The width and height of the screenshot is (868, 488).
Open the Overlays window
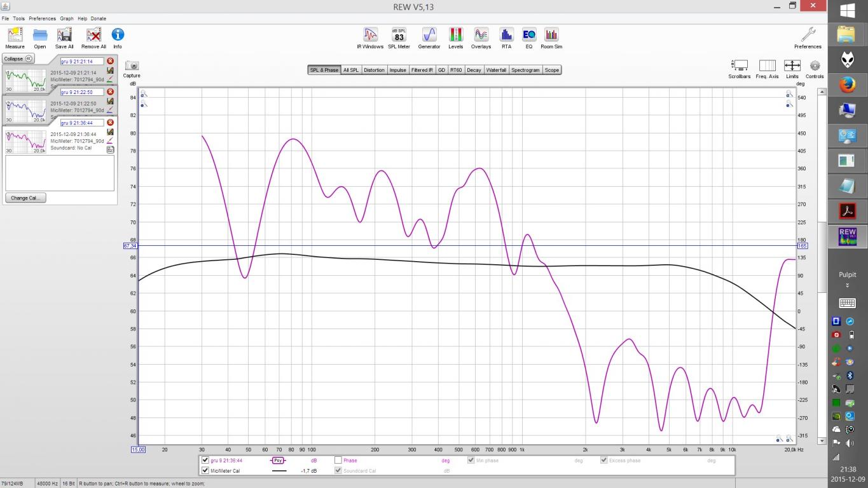point(481,38)
